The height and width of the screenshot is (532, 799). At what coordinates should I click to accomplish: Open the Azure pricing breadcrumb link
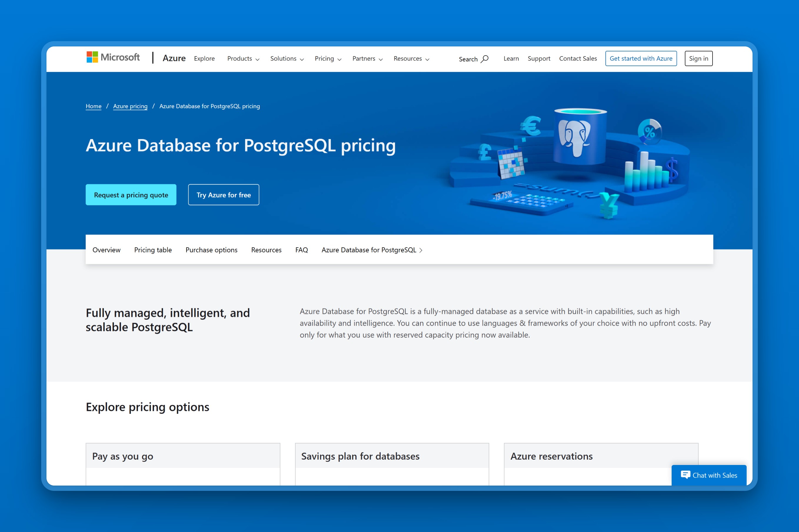130,106
